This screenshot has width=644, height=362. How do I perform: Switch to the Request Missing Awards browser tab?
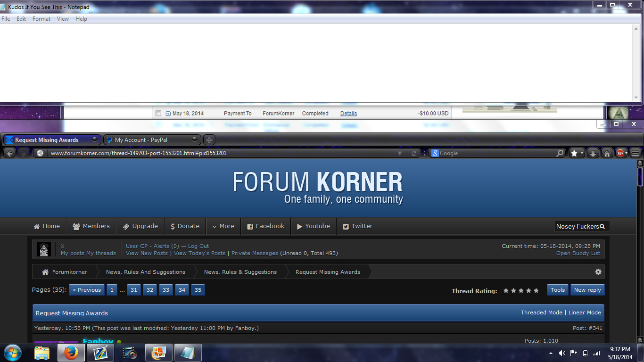point(52,140)
